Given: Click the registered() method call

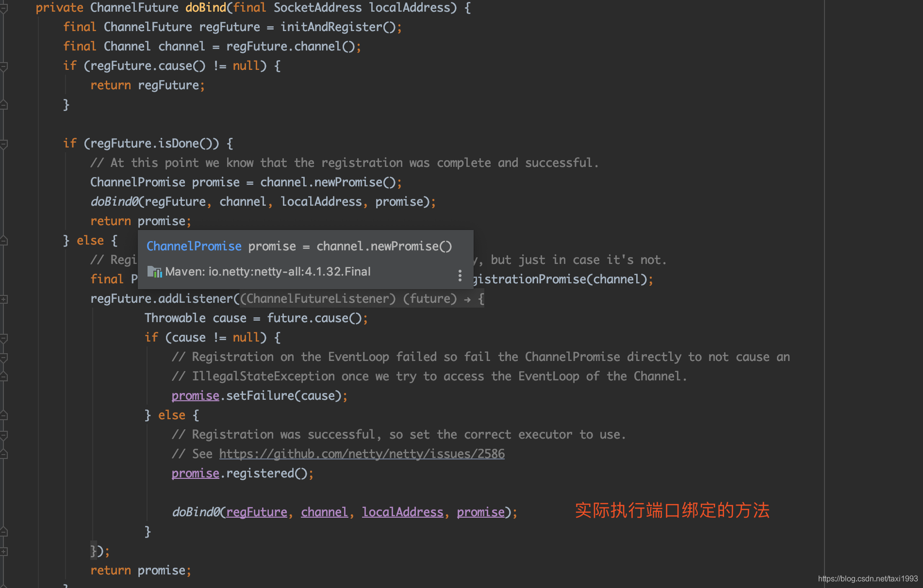Looking at the screenshot, I should point(266,474).
